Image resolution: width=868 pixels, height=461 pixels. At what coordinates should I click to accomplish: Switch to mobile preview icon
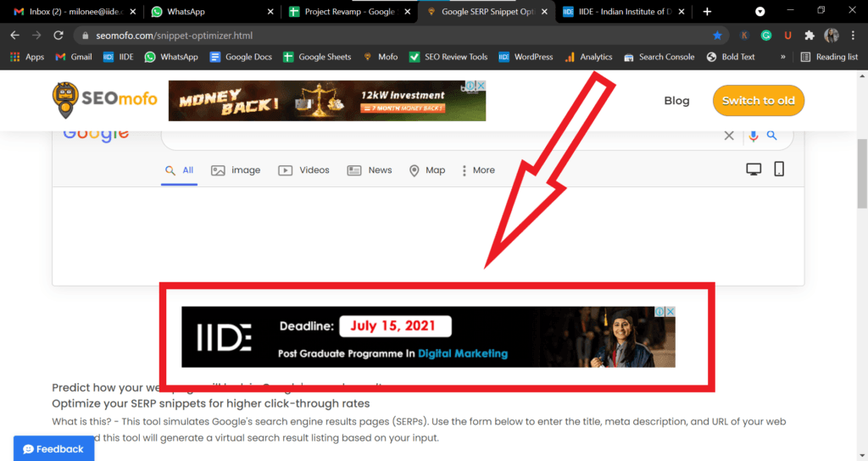coord(779,169)
